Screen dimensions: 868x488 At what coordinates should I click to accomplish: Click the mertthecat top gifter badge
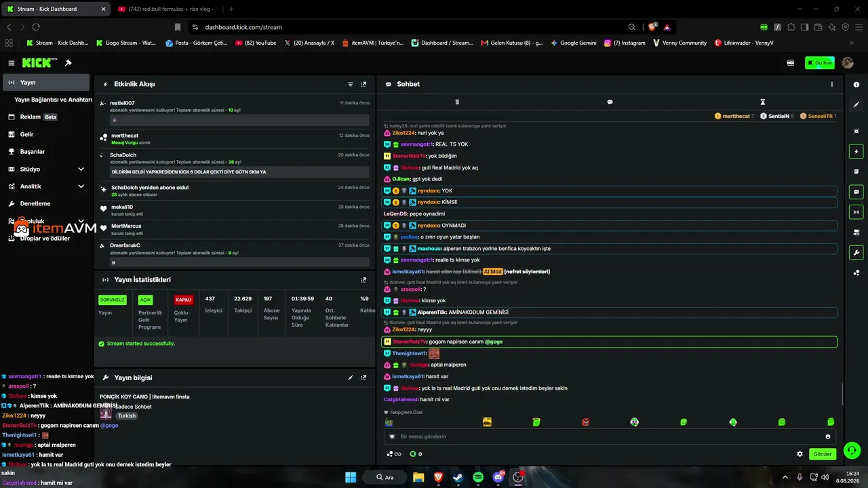click(x=734, y=116)
